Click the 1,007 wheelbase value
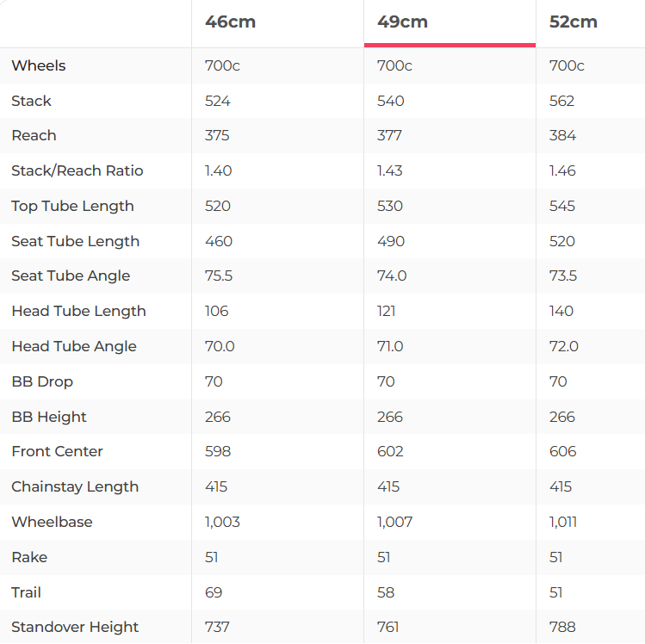Image resolution: width=645 pixels, height=644 pixels. [x=395, y=522]
